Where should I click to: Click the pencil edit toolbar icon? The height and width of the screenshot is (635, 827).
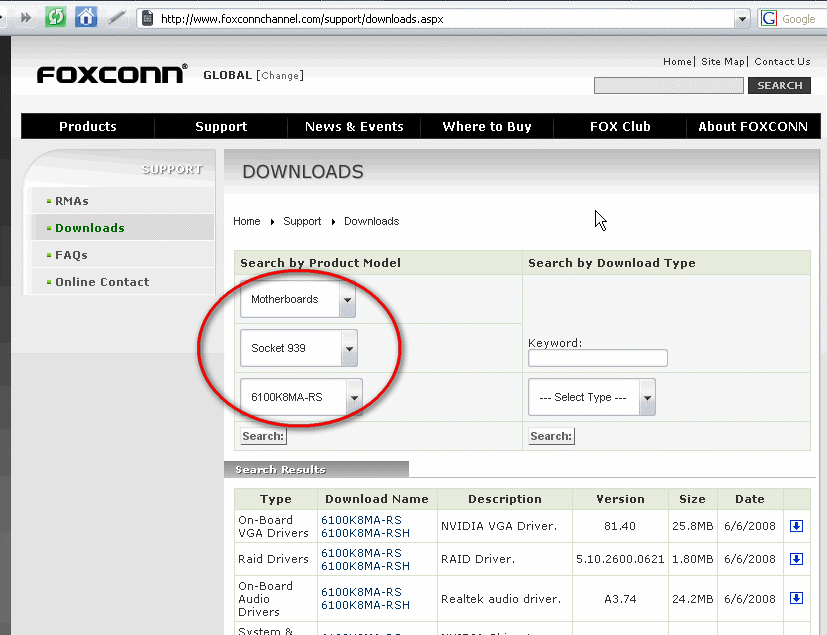pos(116,18)
